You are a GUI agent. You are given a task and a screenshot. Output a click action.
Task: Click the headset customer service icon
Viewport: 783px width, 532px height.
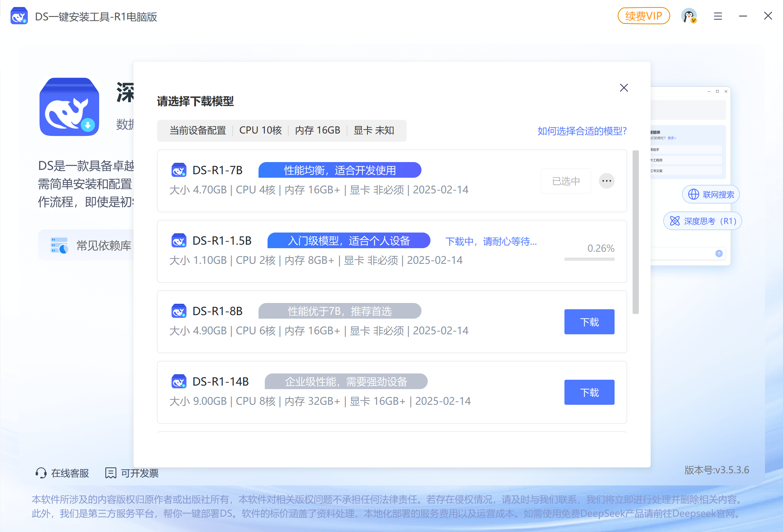coord(41,473)
